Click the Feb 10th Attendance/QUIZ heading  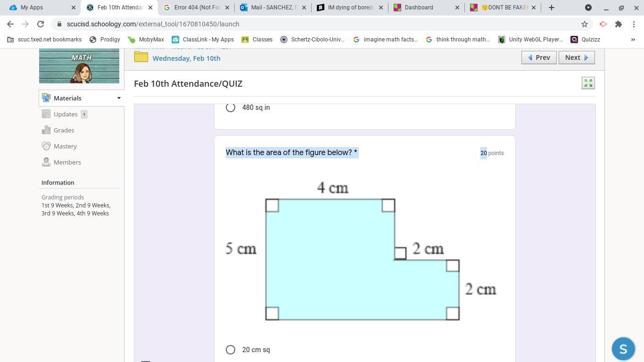[188, 83]
